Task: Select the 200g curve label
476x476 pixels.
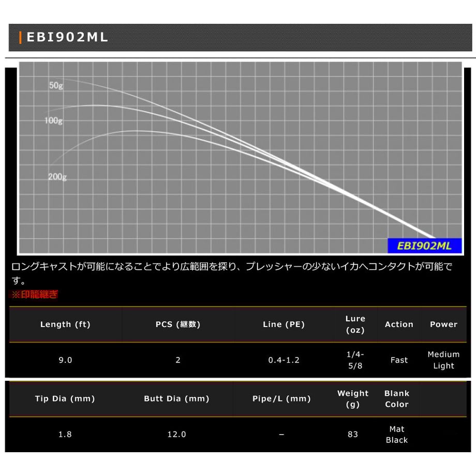Action: click(57, 176)
